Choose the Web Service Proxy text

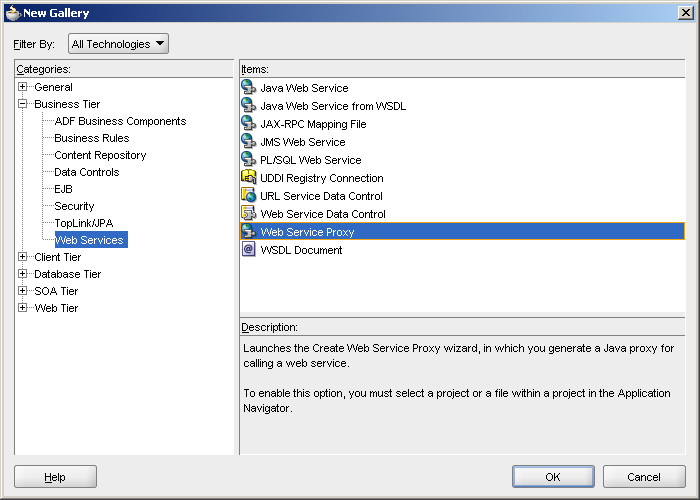pos(307,232)
